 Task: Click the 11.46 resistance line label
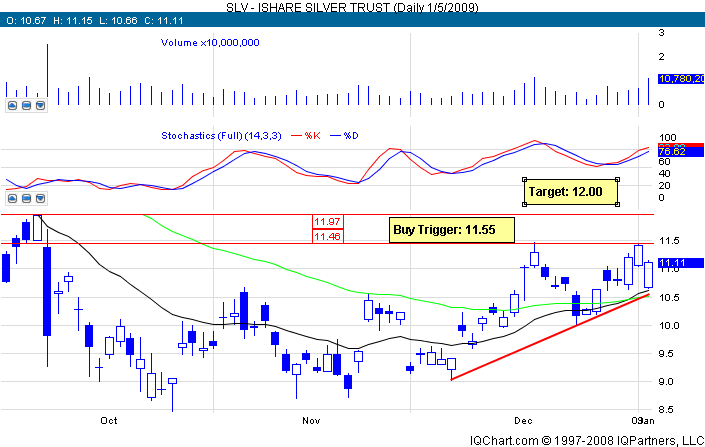[328, 236]
